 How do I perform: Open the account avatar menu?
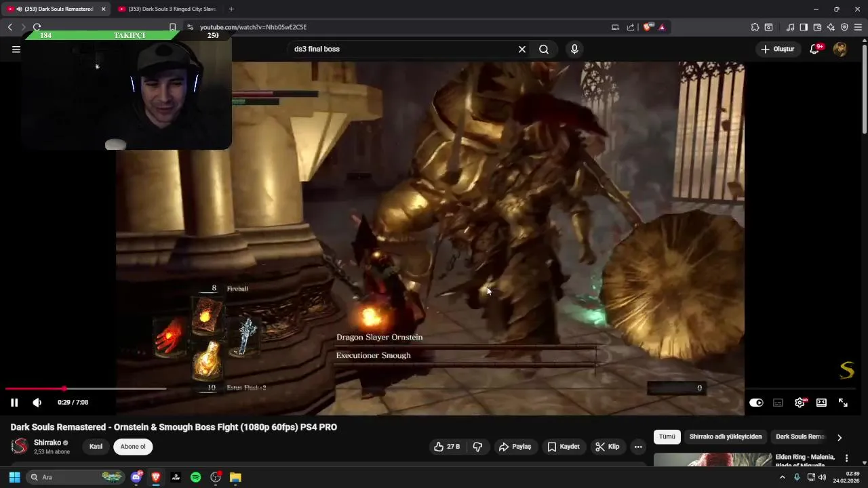(x=840, y=49)
